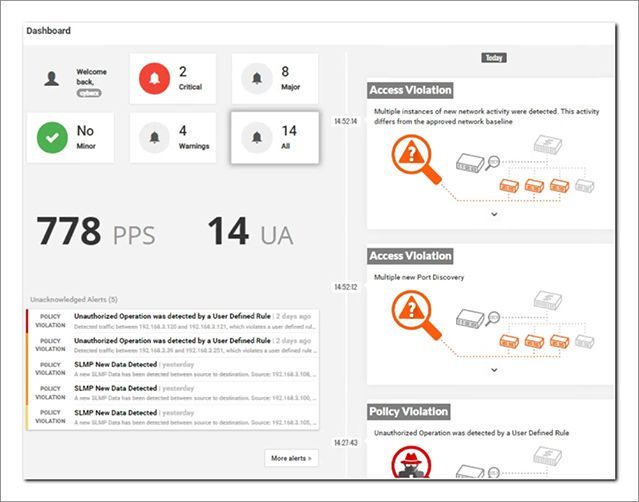Click the bell icon on Major tile
Screen dimensions: 639x502
click(257, 79)
